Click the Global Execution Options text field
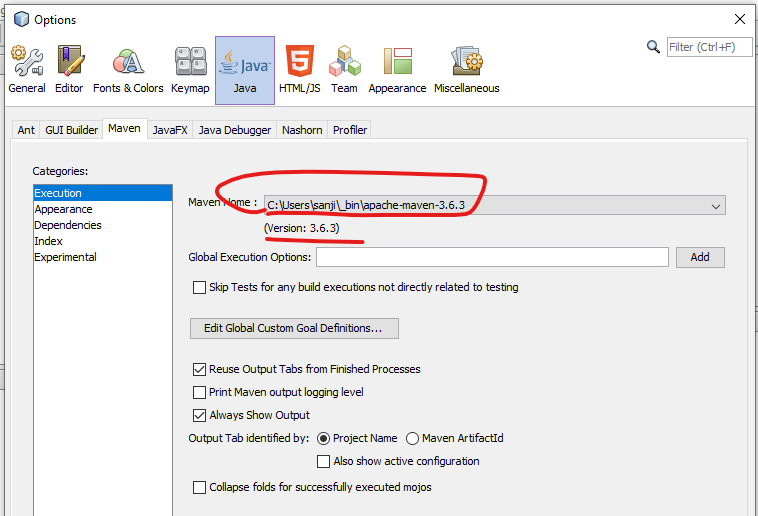The height and width of the screenshot is (516, 758). (x=492, y=257)
